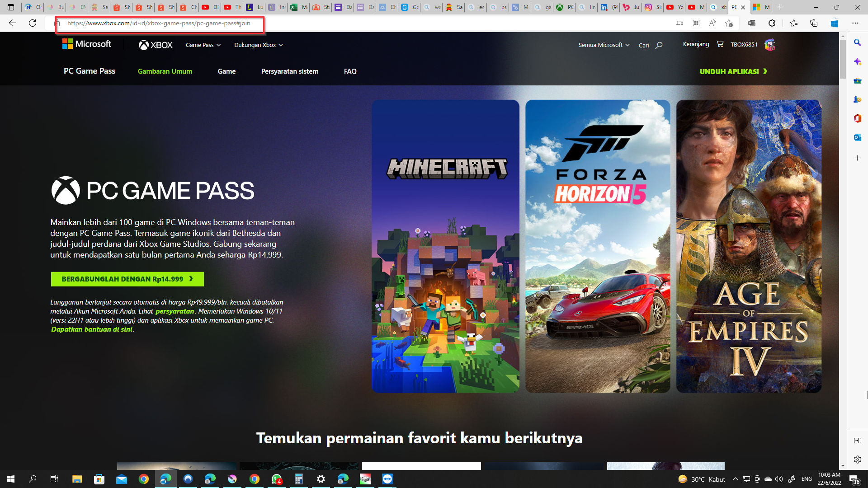Open the volume icon in system tray
The image size is (868, 488).
[x=778, y=479]
